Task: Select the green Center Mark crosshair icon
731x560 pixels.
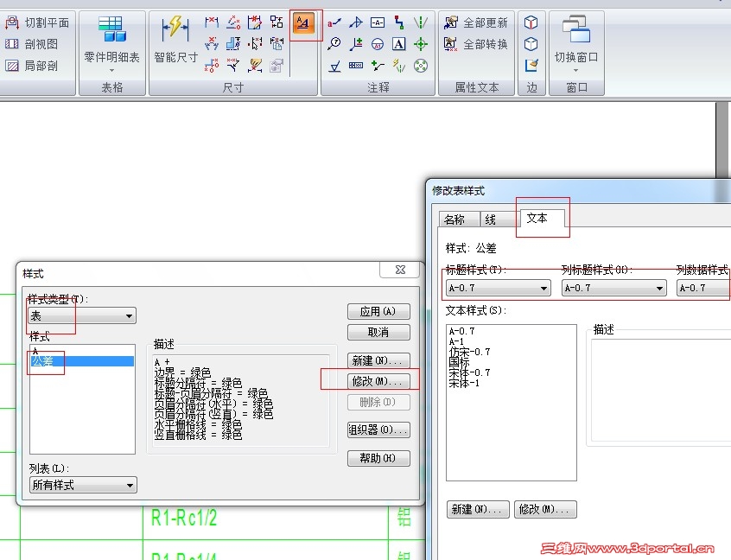Action: [421, 44]
